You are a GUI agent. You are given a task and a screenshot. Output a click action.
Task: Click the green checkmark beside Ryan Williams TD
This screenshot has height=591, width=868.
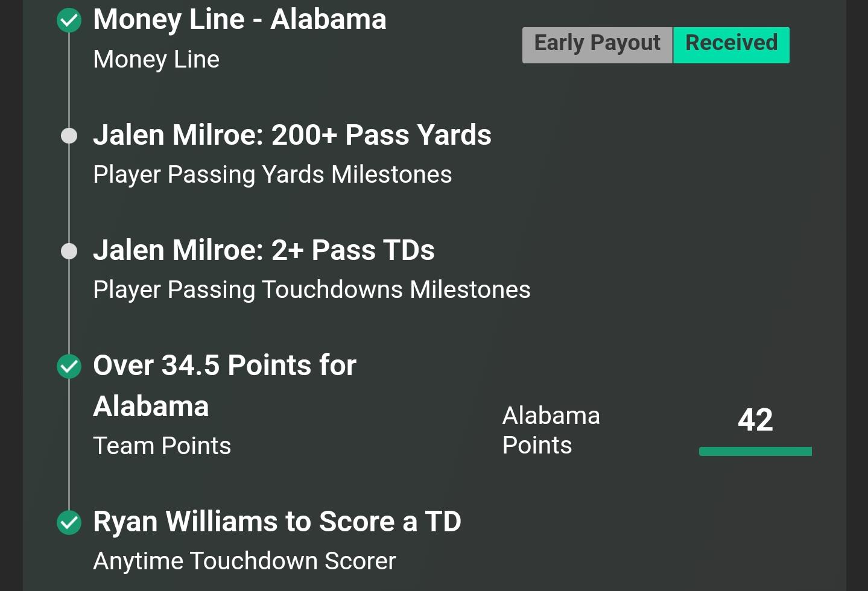[x=69, y=522]
